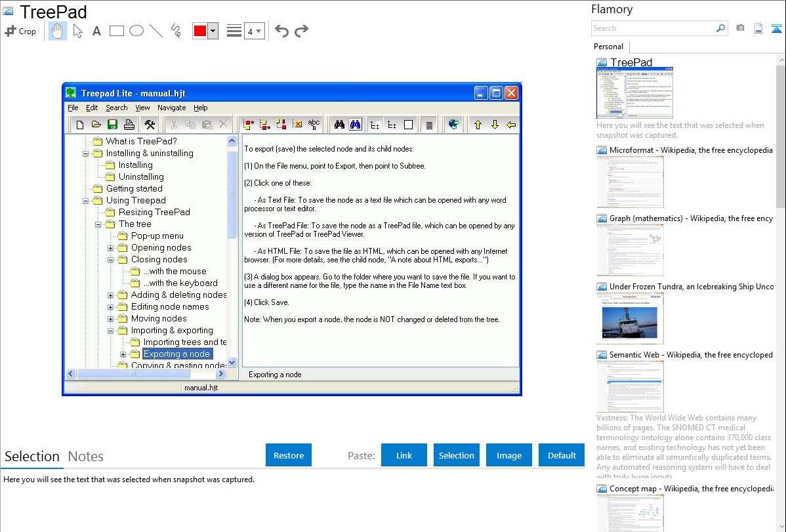Expand the Opening nodes node
This screenshot has height=532, width=786.
click(111, 248)
